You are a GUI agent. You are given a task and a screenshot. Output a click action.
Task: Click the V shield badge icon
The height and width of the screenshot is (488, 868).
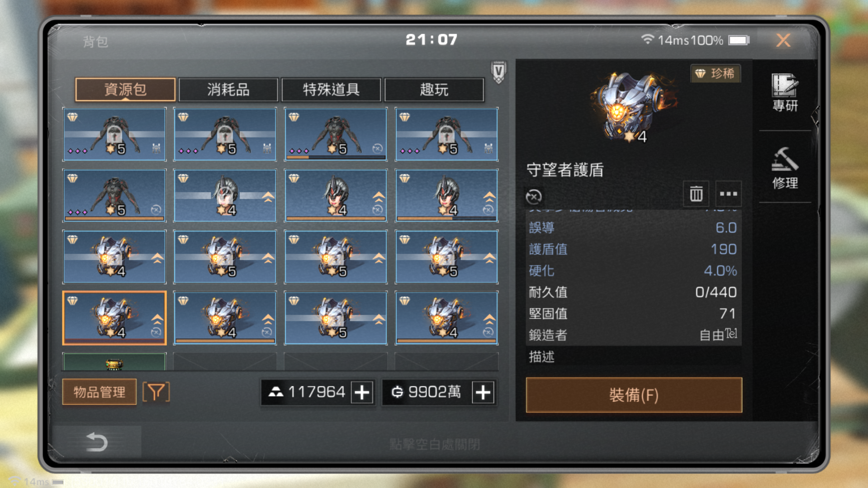pos(498,71)
